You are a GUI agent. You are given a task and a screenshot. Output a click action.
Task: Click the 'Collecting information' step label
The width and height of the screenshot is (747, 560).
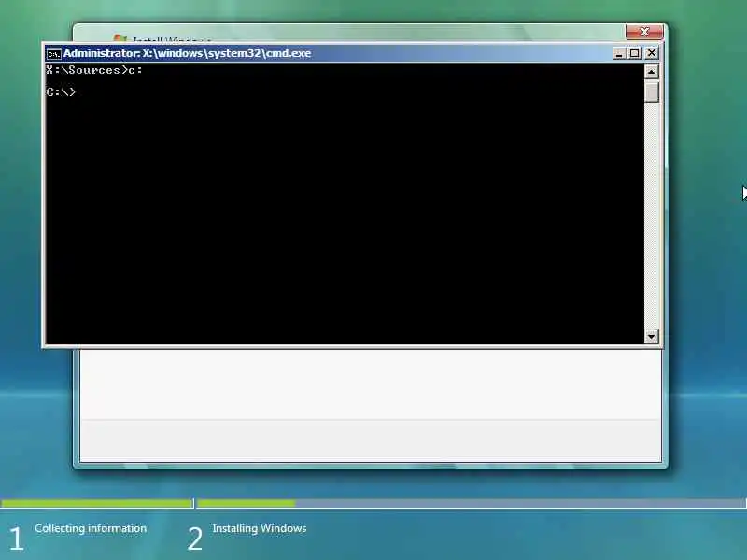pyautogui.click(x=91, y=528)
